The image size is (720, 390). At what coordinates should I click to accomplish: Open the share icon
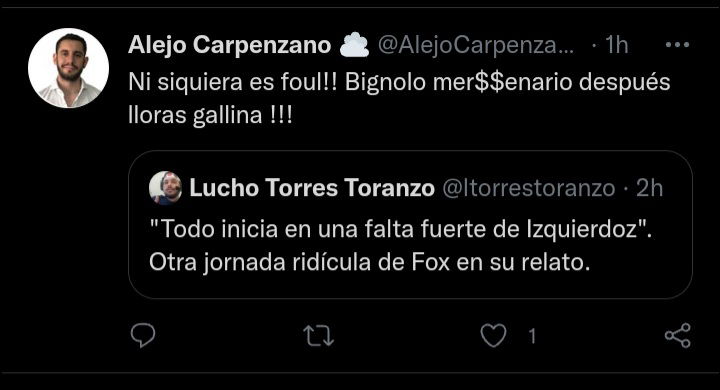click(x=678, y=335)
